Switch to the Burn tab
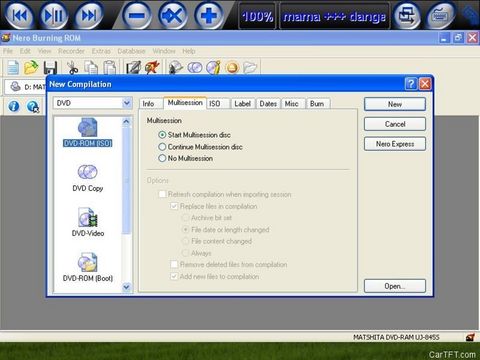The width and height of the screenshot is (480, 360). pyautogui.click(x=317, y=104)
